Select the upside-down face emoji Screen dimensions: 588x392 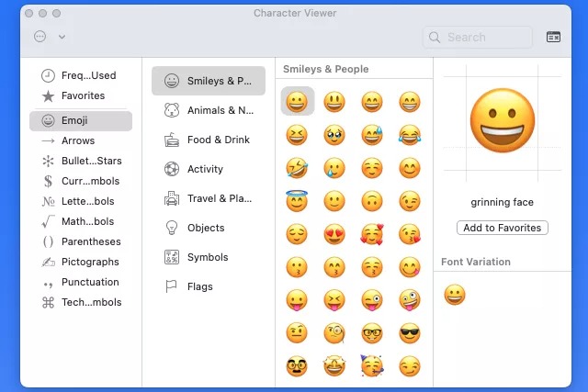[372, 201]
